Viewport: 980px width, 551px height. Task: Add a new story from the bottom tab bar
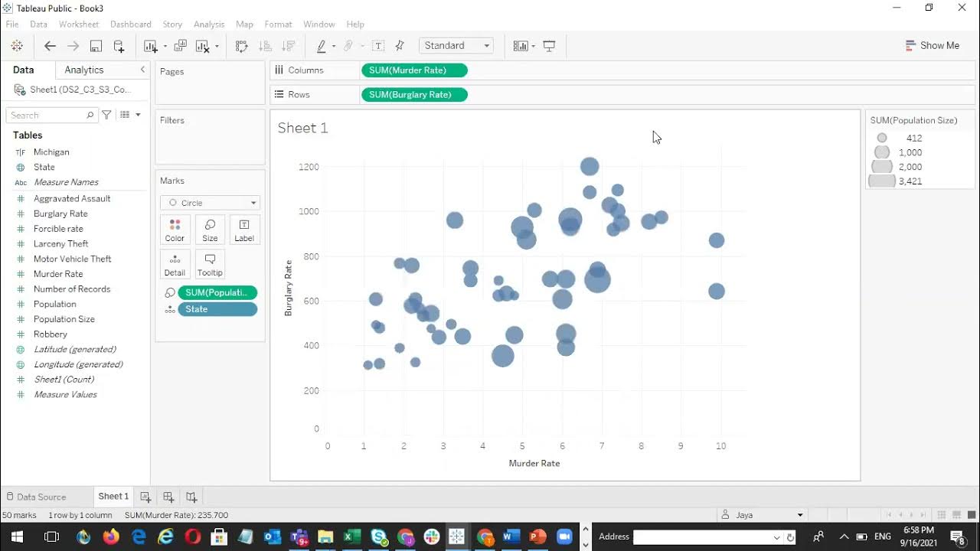click(191, 497)
